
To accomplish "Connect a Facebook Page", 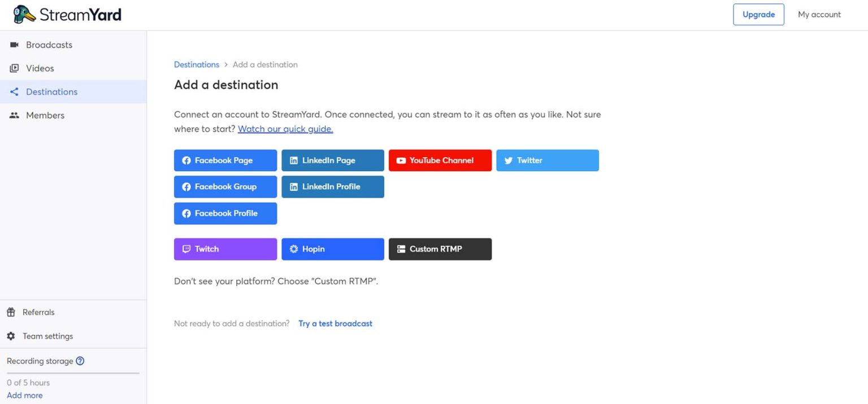I will [225, 160].
